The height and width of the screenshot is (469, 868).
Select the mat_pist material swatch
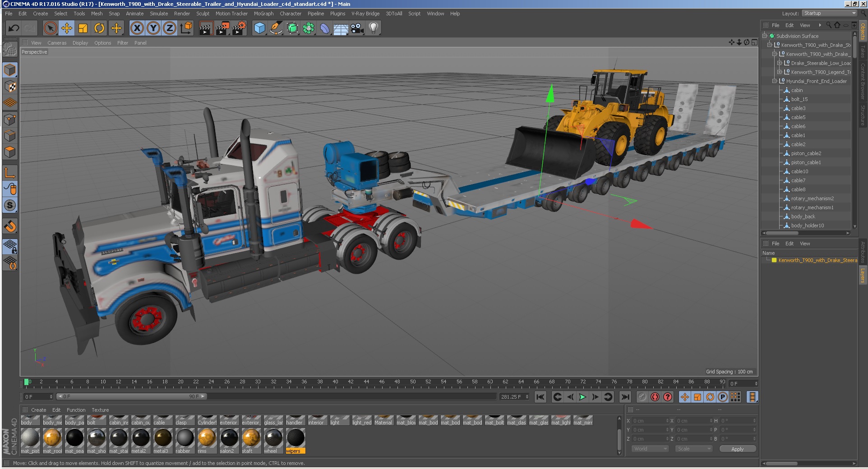(30, 441)
